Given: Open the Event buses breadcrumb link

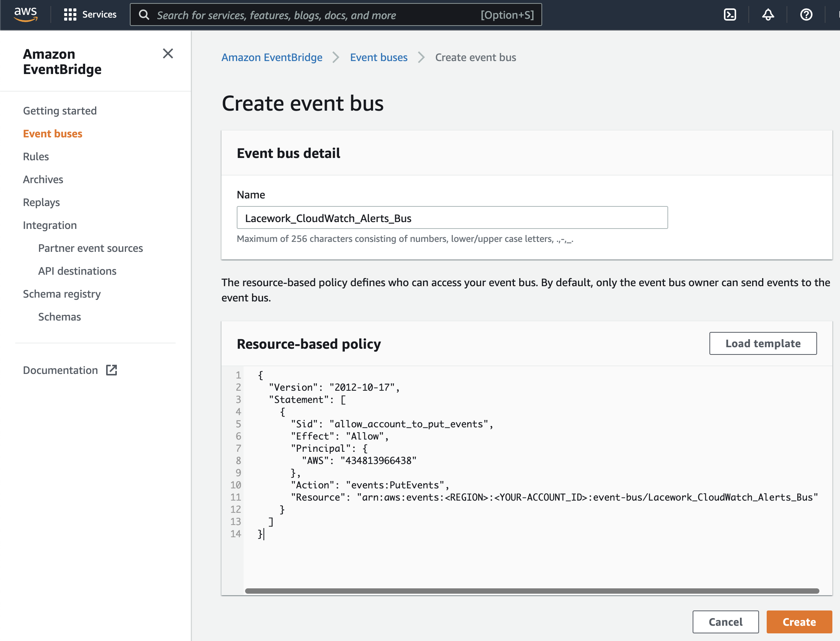Looking at the screenshot, I should tap(378, 57).
